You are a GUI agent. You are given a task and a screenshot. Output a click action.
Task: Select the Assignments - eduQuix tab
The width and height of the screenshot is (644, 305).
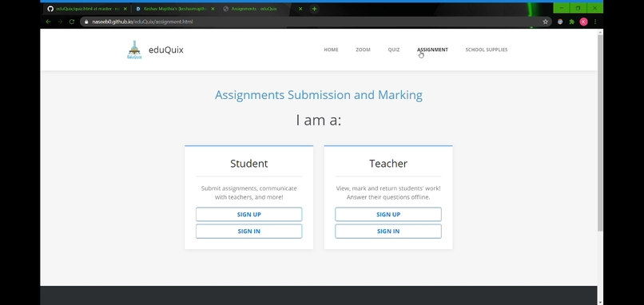point(263,9)
